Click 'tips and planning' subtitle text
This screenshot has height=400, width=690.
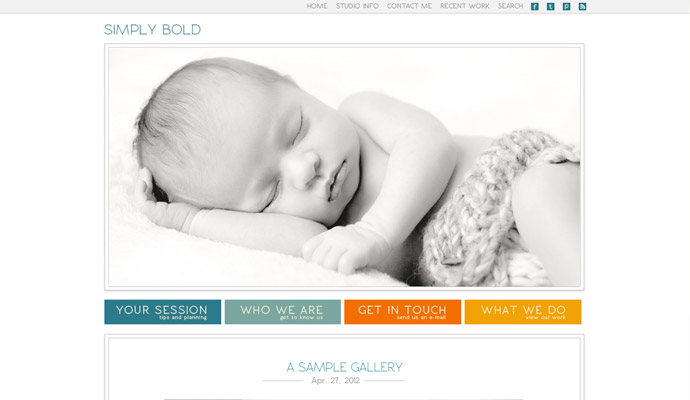point(183,317)
